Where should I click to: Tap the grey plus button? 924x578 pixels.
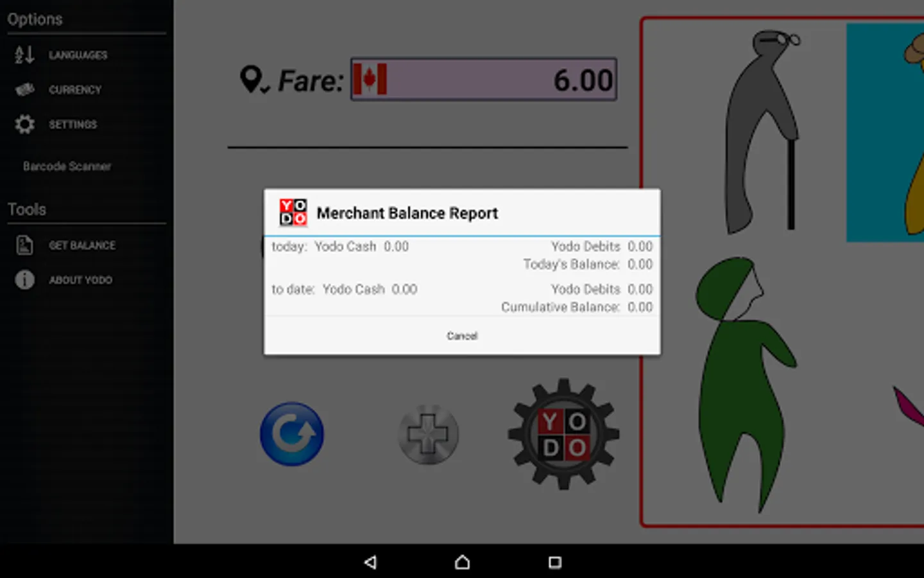[428, 435]
